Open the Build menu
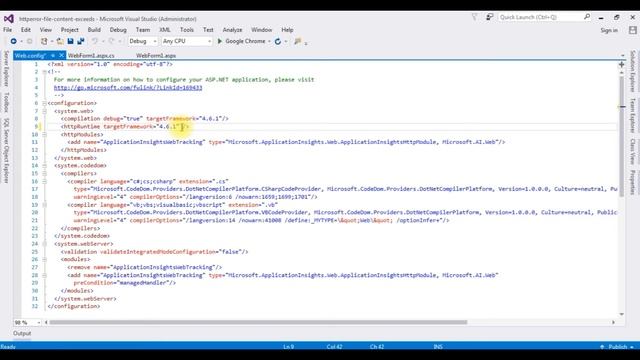 pos(94,30)
